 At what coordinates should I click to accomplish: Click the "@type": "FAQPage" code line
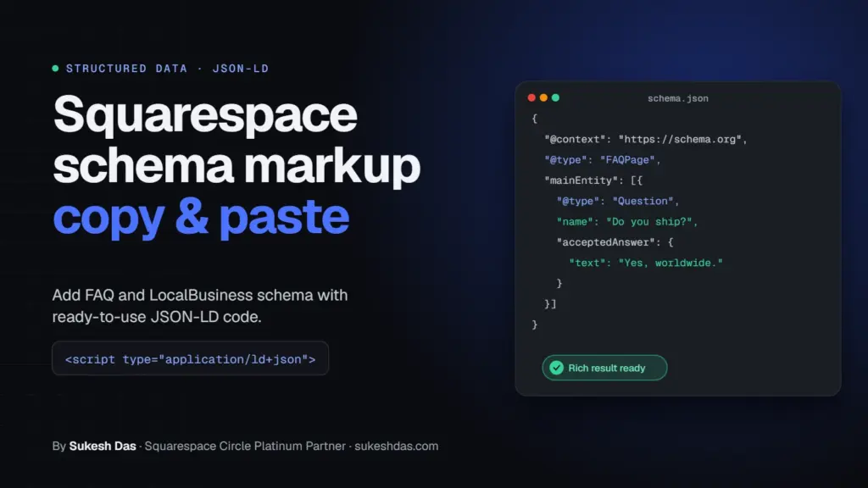tap(603, 160)
